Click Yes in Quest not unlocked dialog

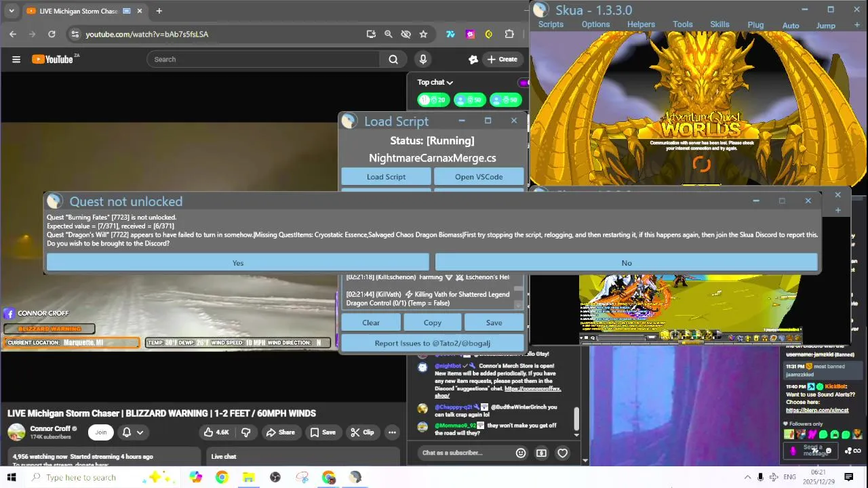coord(237,263)
